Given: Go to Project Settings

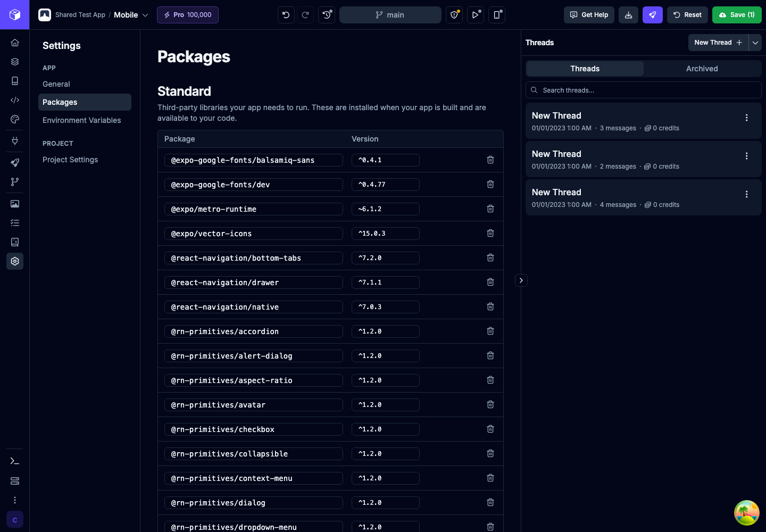Looking at the screenshot, I should click(x=85, y=160).
